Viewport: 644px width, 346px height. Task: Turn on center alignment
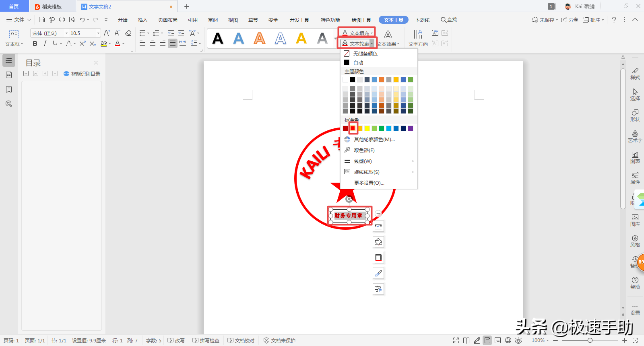(x=153, y=43)
